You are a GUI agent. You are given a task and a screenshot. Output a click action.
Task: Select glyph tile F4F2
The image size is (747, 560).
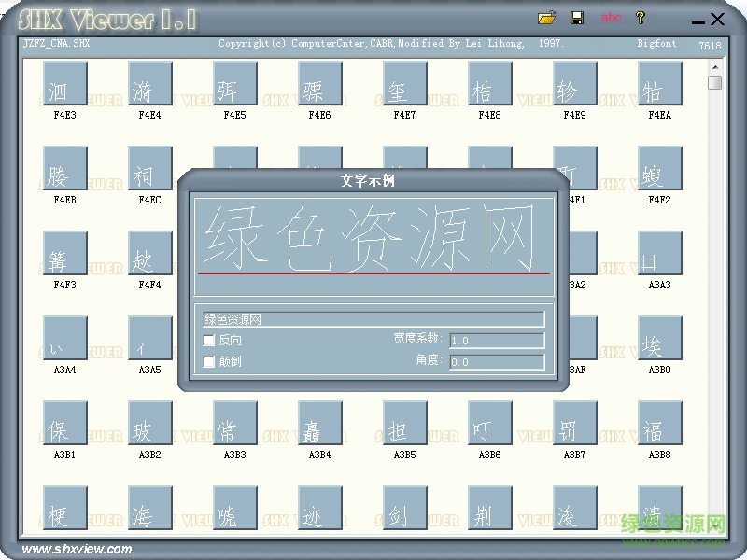660,169
